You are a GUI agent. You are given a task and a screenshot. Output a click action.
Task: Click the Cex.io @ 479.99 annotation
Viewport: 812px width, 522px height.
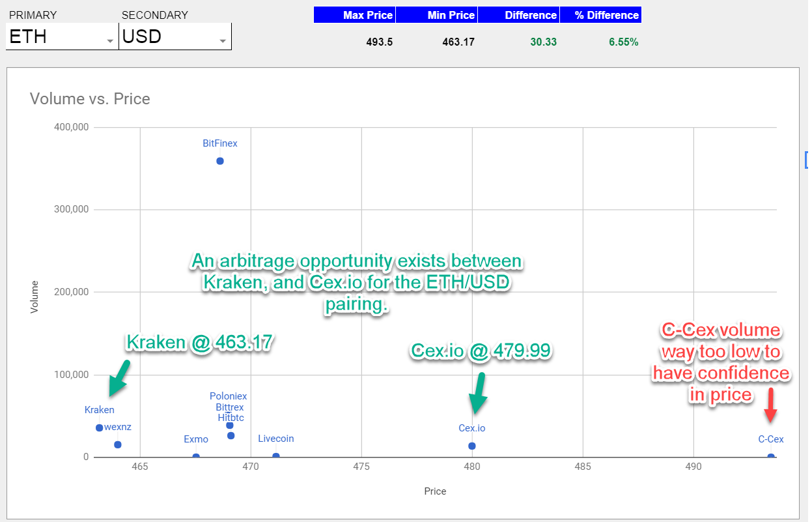point(480,351)
